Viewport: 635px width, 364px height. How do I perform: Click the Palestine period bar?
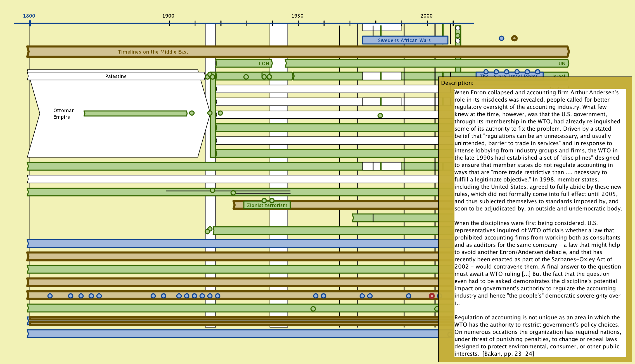point(116,76)
